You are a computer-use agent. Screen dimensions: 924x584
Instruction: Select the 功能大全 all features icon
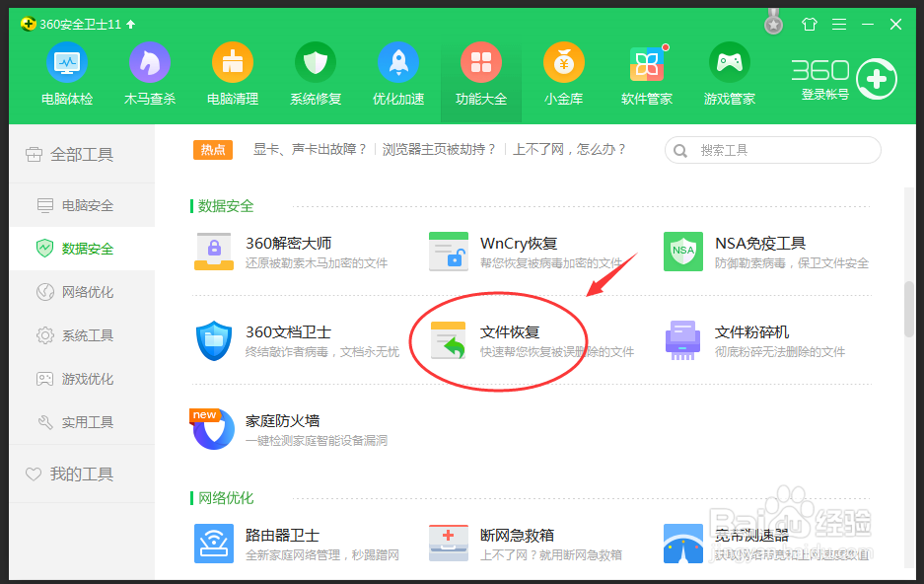coord(481,62)
